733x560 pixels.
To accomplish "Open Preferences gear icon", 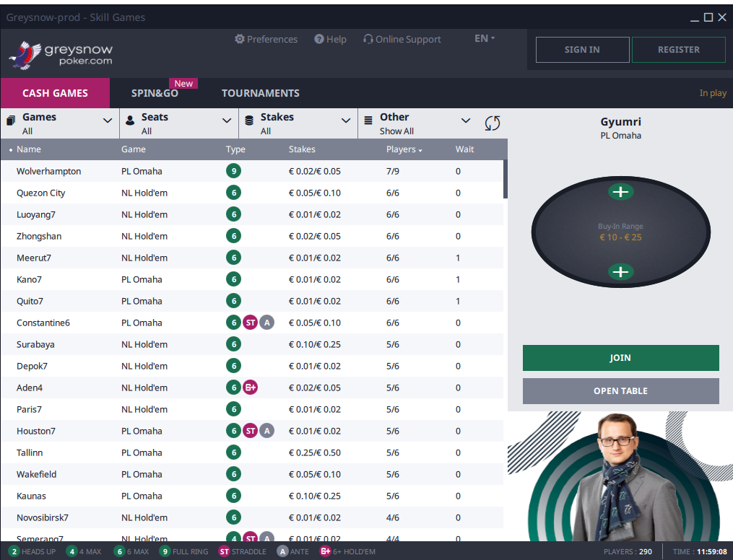I will pyautogui.click(x=239, y=39).
